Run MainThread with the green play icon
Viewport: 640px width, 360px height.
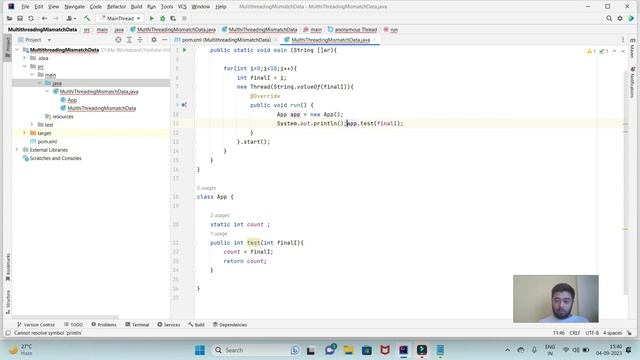pyautogui.click(x=151, y=18)
